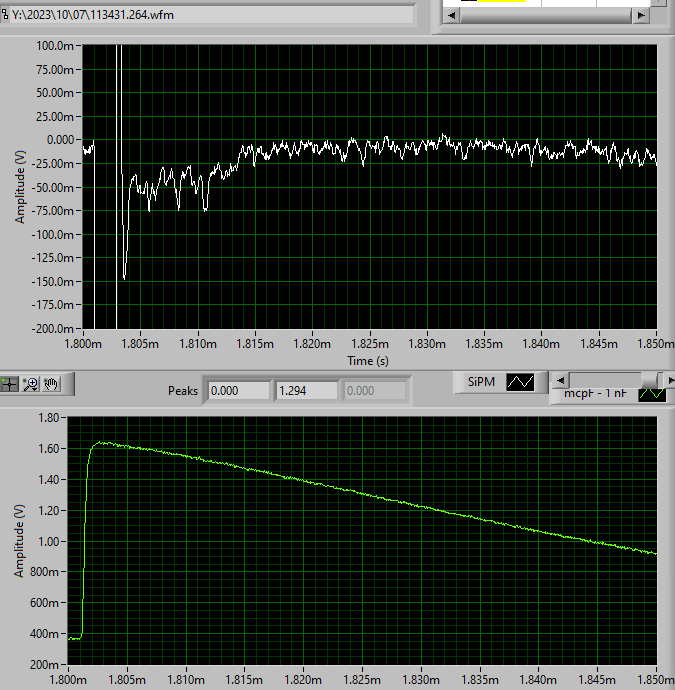
Task: Click 1.800m x-axis start on white-trace graph
Action: (83, 344)
